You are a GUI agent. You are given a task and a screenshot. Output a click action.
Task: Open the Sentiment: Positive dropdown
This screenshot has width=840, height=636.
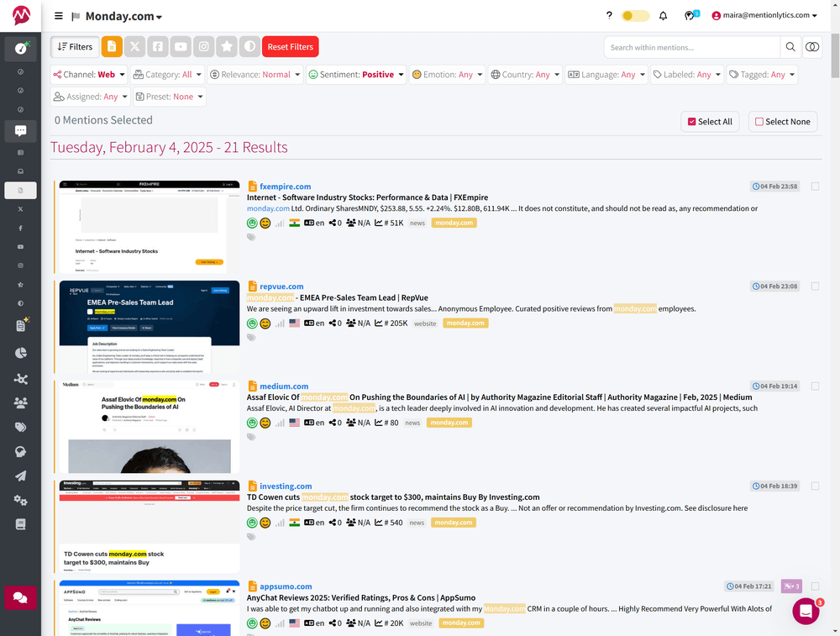356,75
